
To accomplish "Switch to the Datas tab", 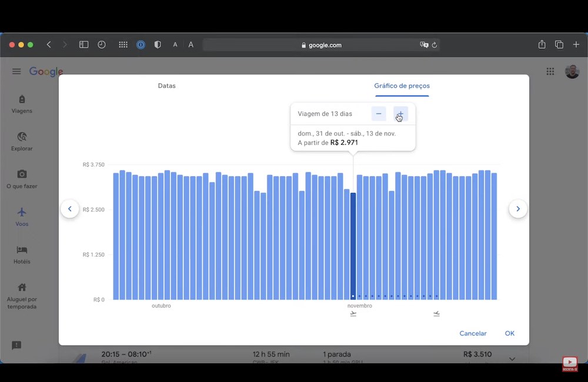I will click(166, 85).
